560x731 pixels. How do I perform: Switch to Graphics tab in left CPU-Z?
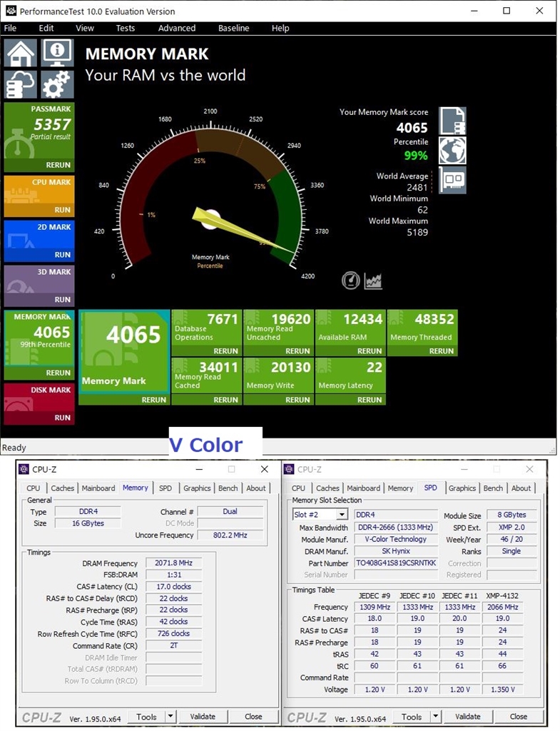[x=197, y=488]
